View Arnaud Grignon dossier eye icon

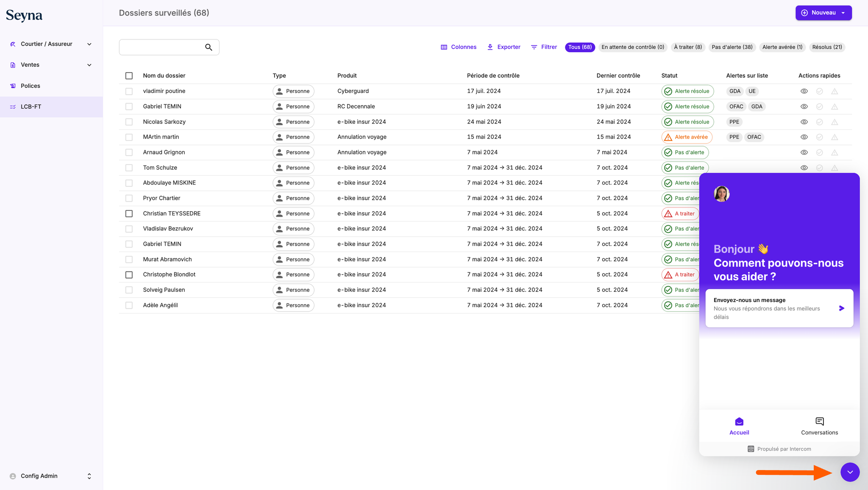804,152
